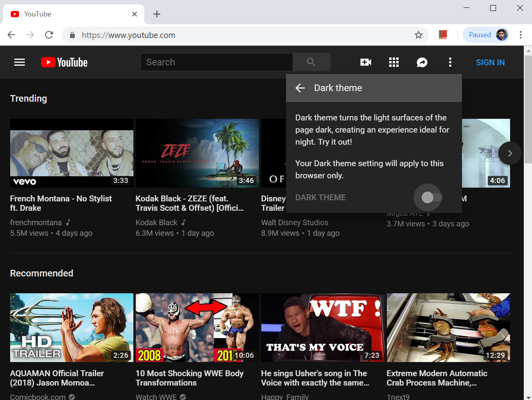Open a new browser tab

(156, 14)
